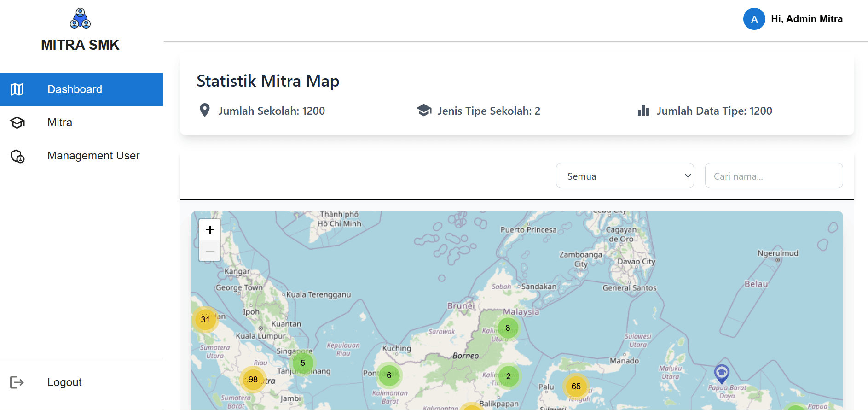Click the blue school pin near Papua Barat Daya
This screenshot has height=410, width=868.
pyautogui.click(x=722, y=374)
